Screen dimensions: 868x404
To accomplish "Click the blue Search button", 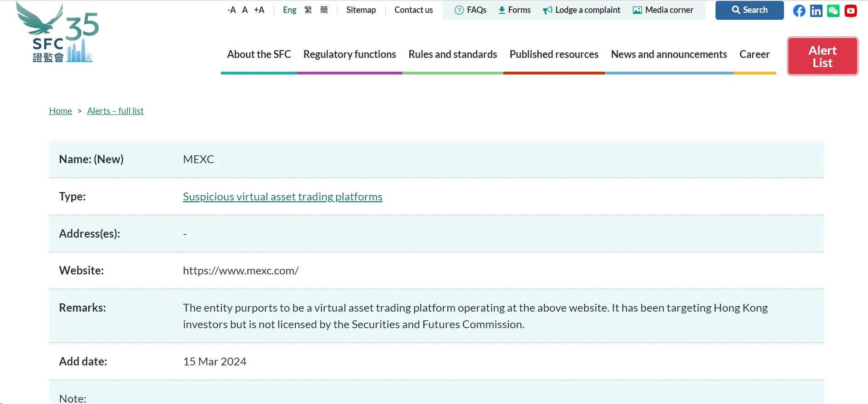I will click(750, 10).
